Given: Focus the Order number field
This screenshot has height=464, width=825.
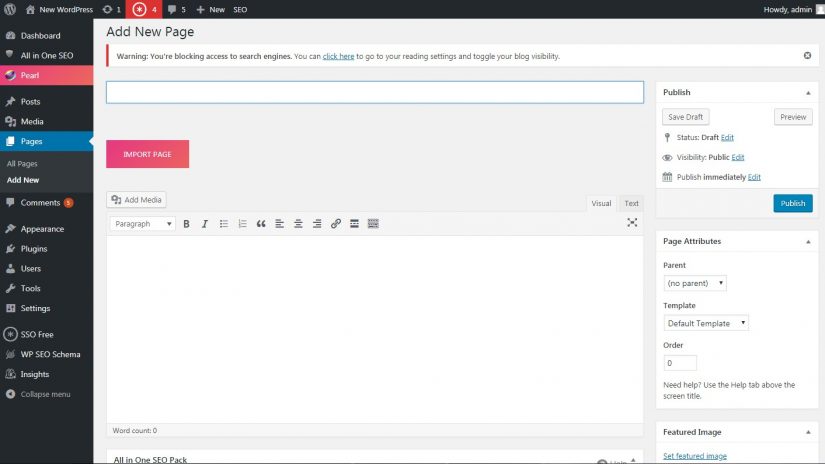Looking at the screenshot, I should [680, 363].
